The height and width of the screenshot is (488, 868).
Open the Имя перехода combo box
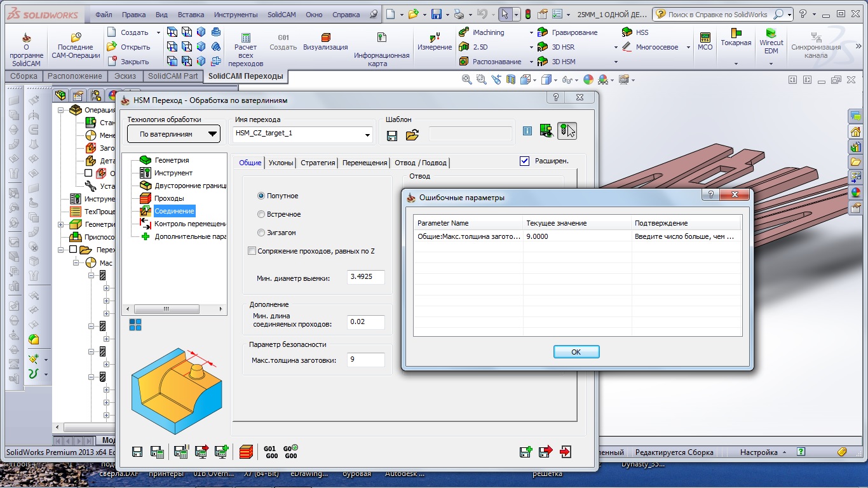[x=304, y=134]
